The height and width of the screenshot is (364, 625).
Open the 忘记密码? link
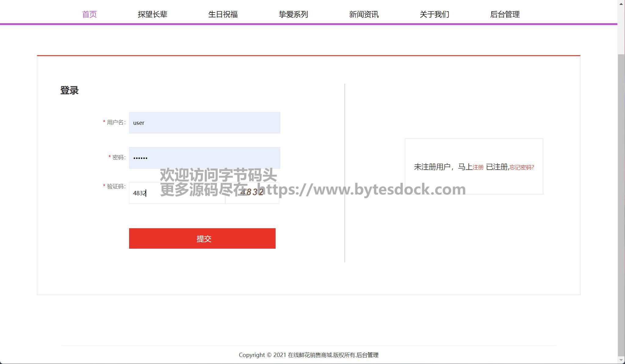tap(522, 168)
